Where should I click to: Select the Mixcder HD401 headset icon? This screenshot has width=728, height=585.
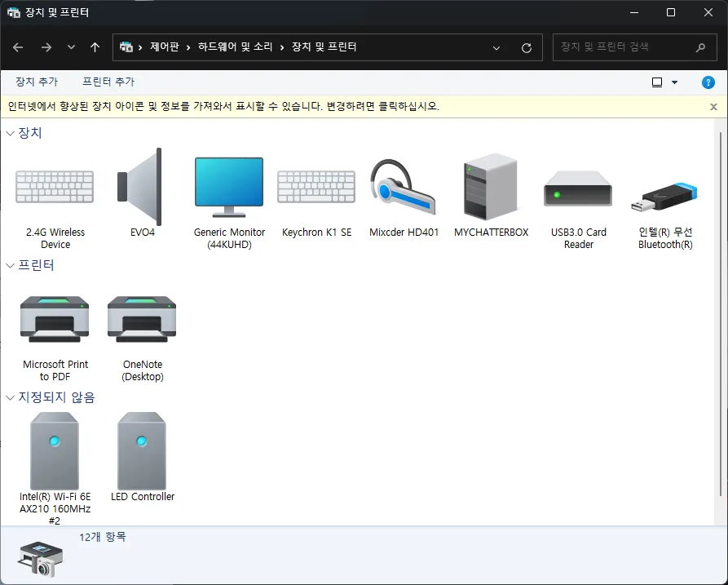404,187
